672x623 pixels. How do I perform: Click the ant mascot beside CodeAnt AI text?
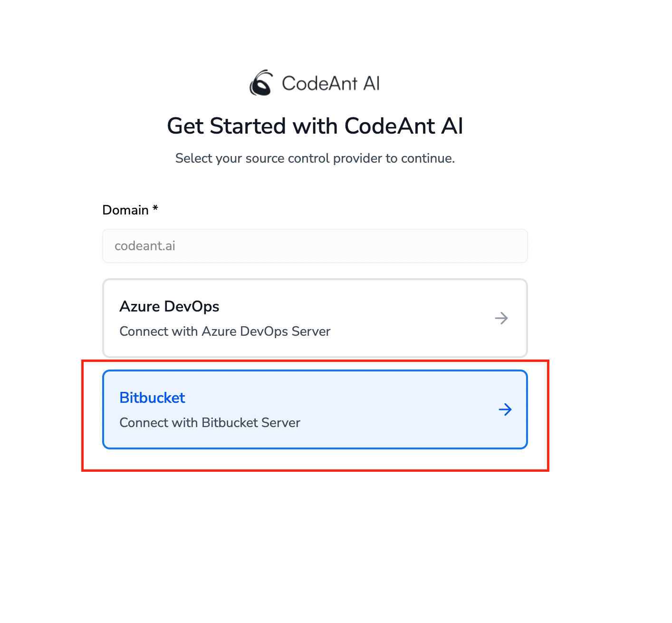pyautogui.click(x=261, y=82)
